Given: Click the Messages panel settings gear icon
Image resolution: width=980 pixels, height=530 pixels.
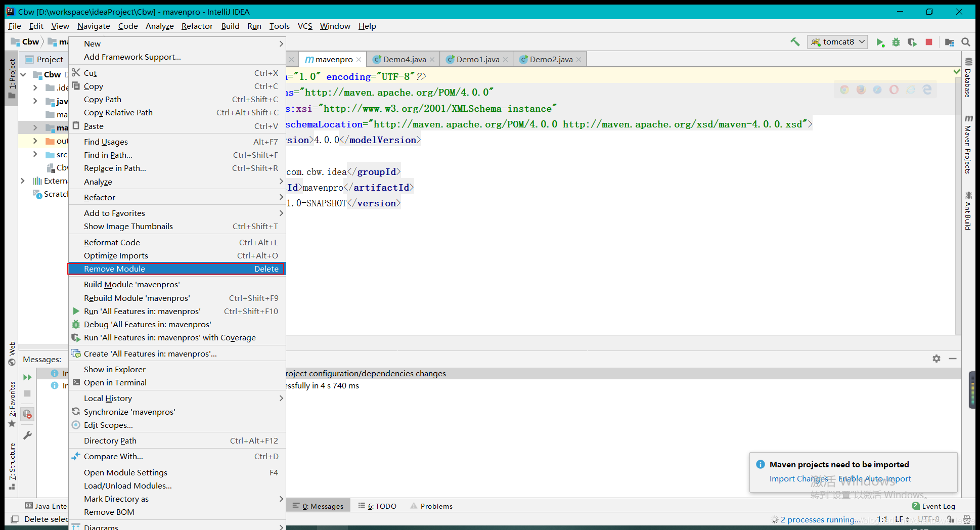Looking at the screenshot, I should point(937,359).
